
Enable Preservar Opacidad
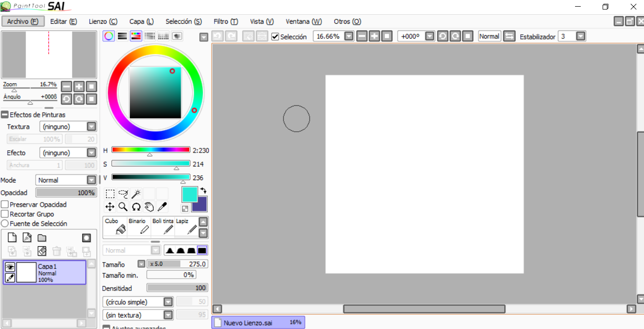click(x=5, y=204)
